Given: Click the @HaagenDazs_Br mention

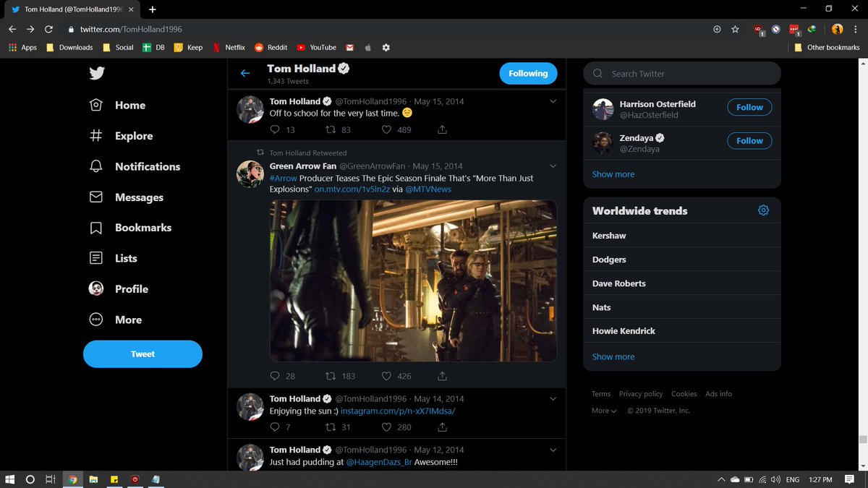Looking at the screenshot, I should 378,462.
